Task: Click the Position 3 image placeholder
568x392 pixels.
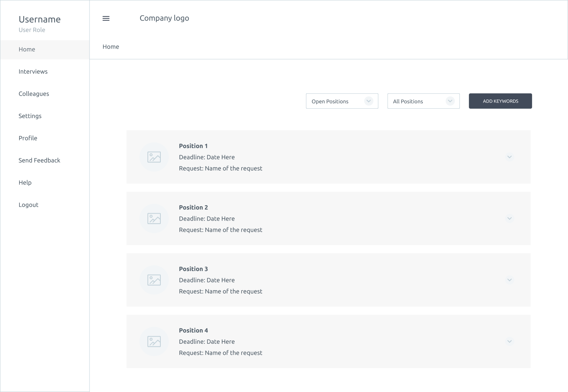Action: [154, 280]
